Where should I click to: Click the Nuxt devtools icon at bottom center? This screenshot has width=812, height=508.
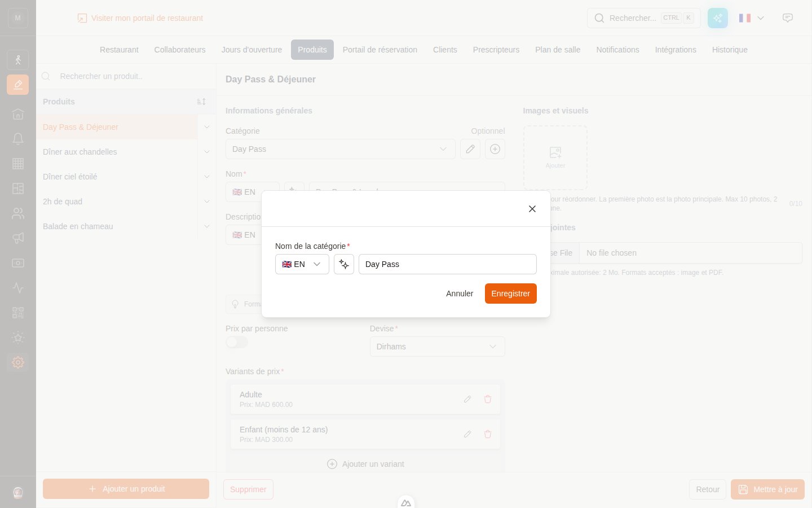tap(406, 502)
